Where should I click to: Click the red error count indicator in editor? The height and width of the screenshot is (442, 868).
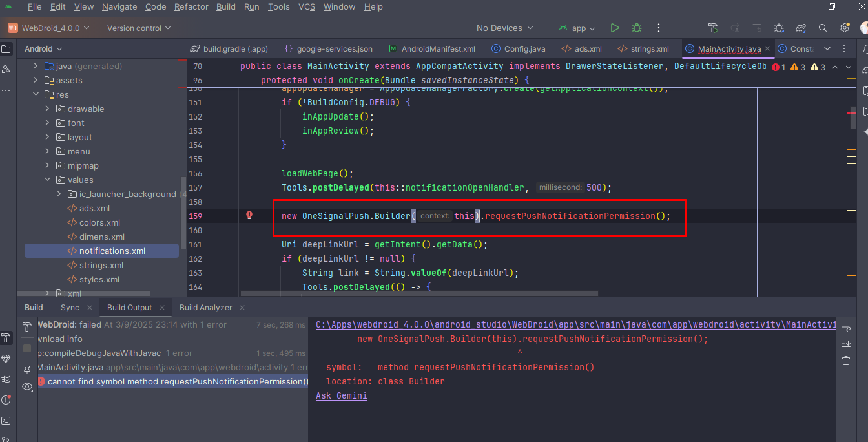click(x=779, y=67)
